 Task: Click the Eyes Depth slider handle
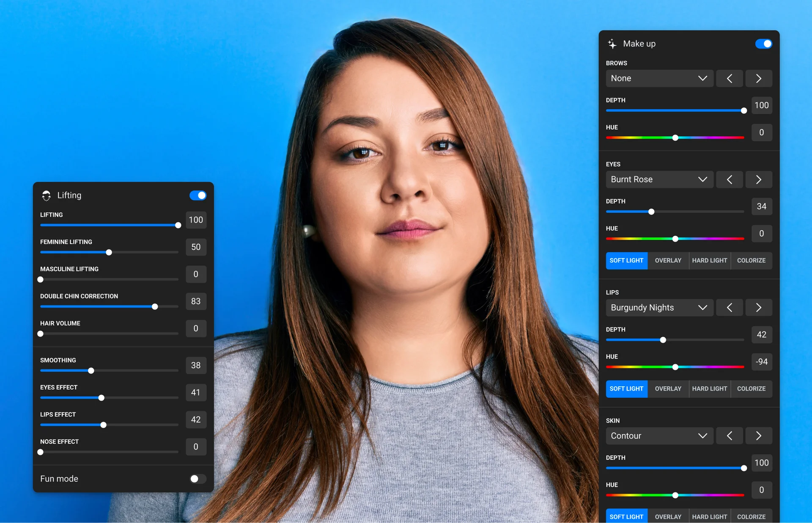point(651,212)
